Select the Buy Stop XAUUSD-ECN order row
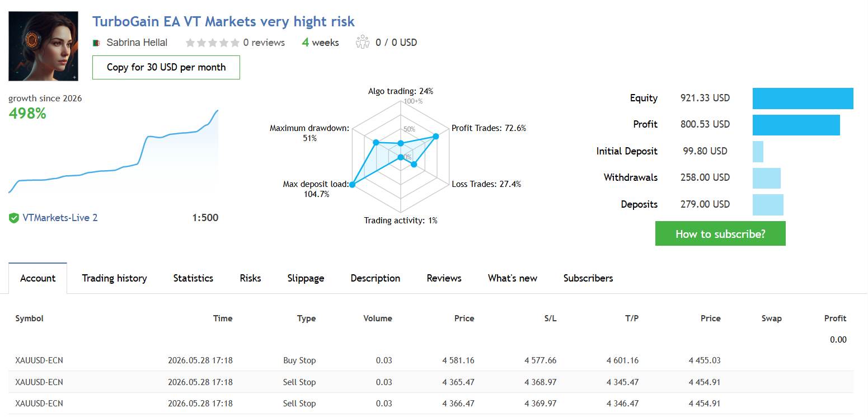The image size is (868, 417). point(431,360)
